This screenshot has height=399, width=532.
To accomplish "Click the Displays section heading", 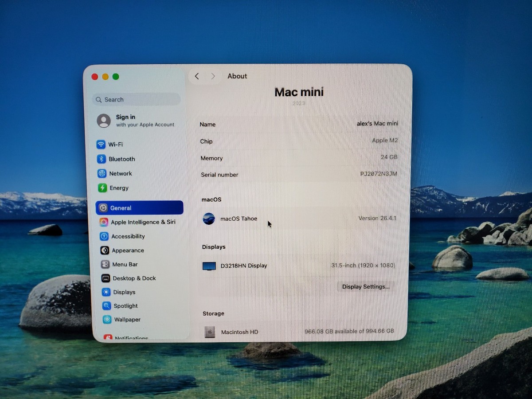I will click(214, 247).
